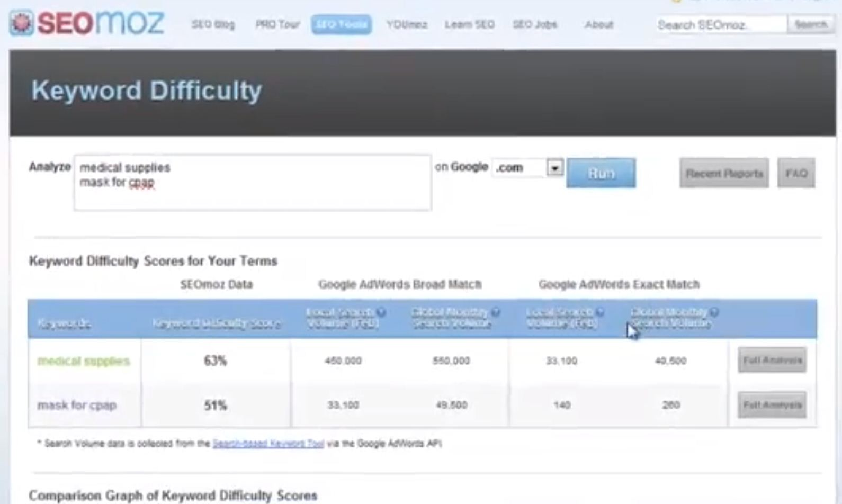The image size is (842, 504).
Task: Click the 140 exact match local cell
Action: pos(562,406)
